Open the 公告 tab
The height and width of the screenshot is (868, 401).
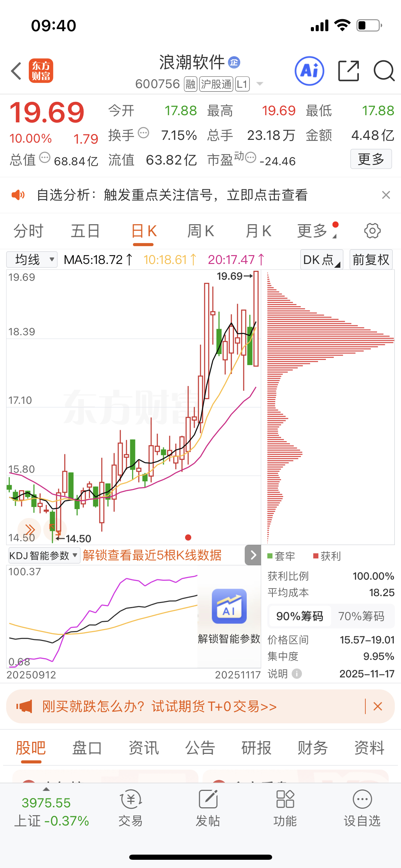200,748
